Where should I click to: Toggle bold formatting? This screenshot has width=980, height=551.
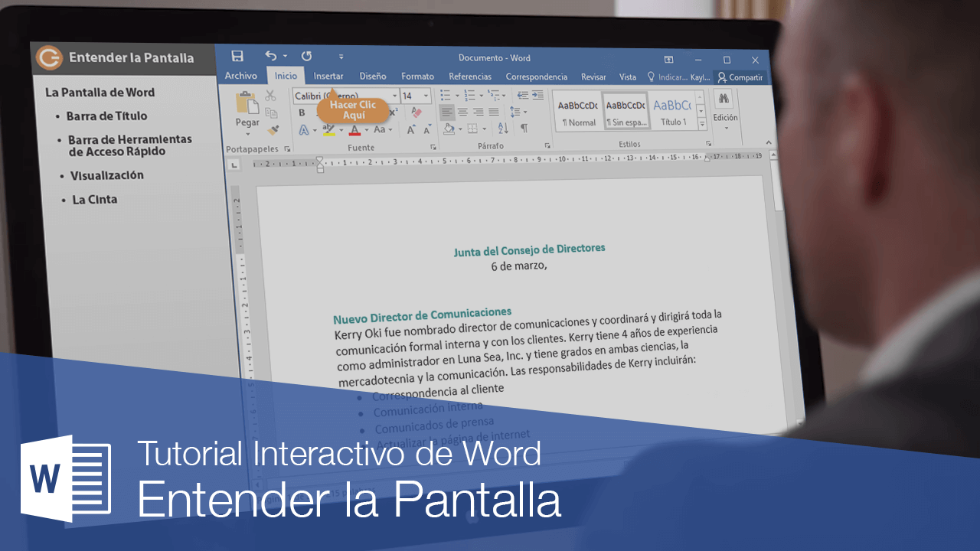click(x=302, y=112)
